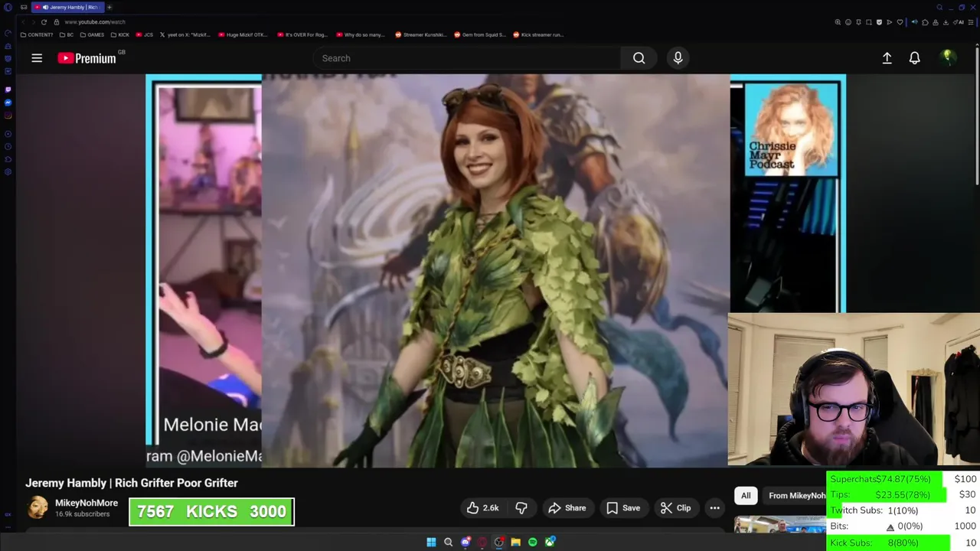980x551 pixels.
Task: Click the browser zoom magnifier icon
Action: 838,22
